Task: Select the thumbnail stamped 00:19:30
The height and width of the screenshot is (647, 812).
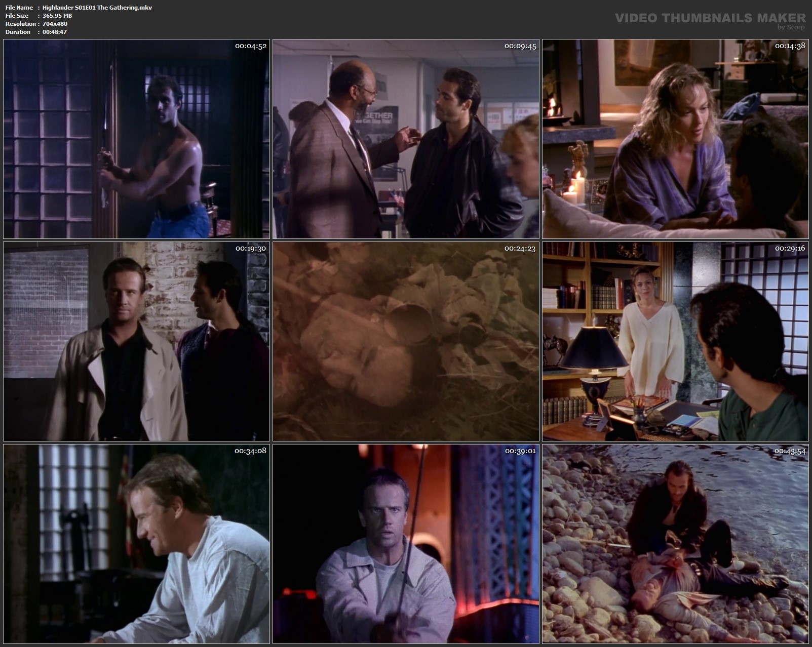Action: tap(136, 341)
